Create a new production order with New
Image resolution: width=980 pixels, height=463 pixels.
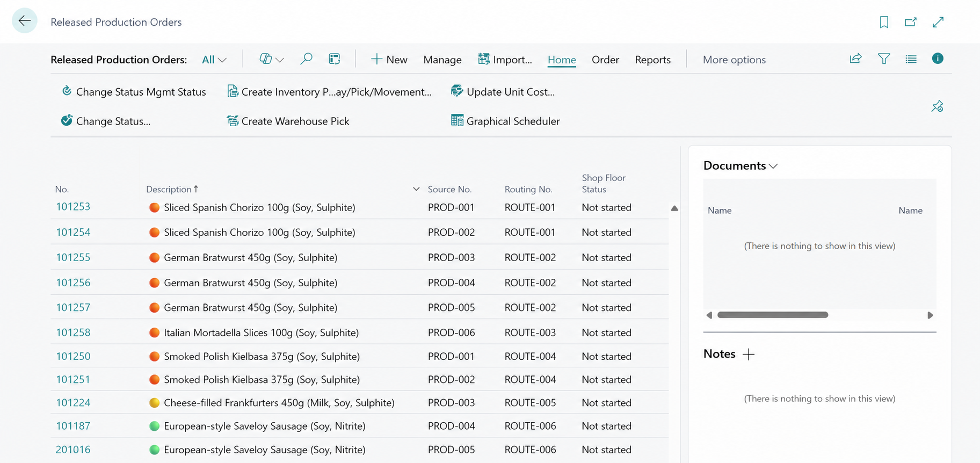(x=389, y=60)
